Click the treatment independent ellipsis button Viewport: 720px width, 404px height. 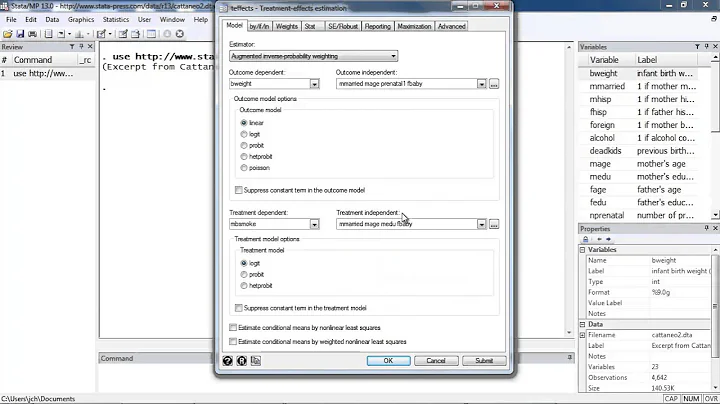coord(494,224)
